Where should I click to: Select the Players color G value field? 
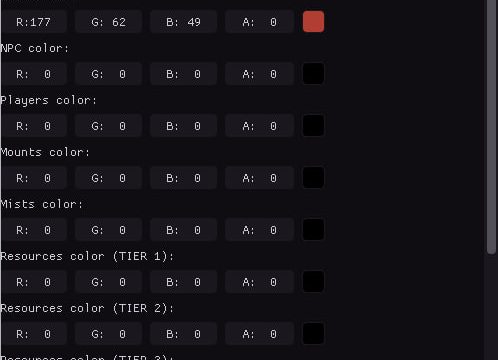(109, 126)
